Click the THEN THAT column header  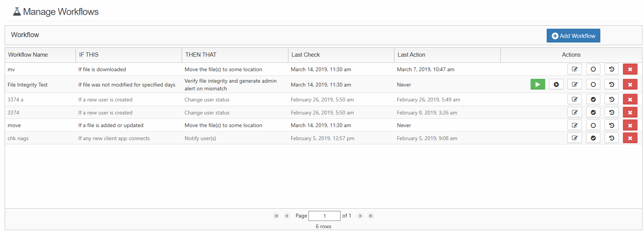pos(235,55)
